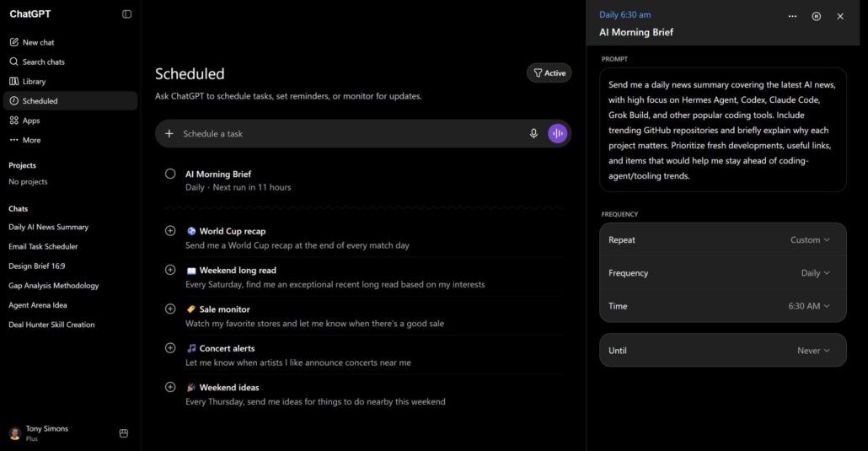Click the Sale monitor title
Screen dimensions: 868x451
225,309
